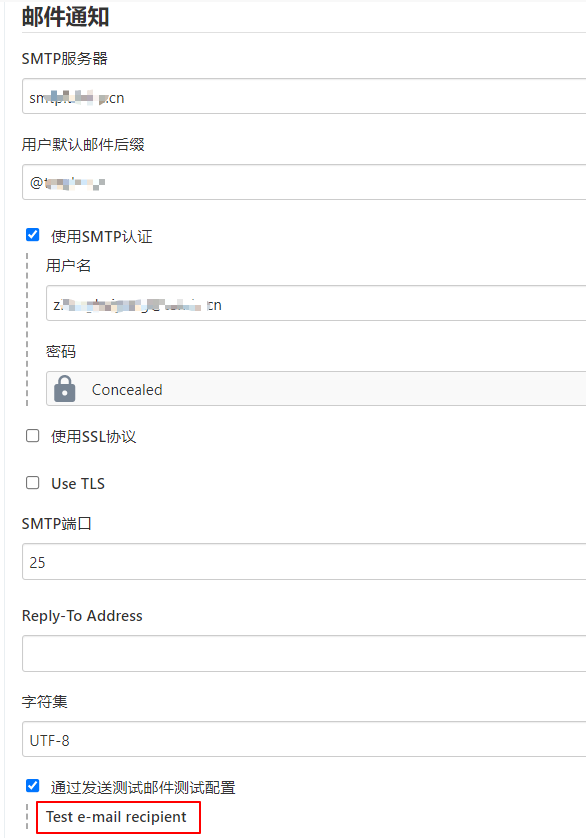Click the lock icon in password field
Screen dimensions: 586x838
point(65,389)
